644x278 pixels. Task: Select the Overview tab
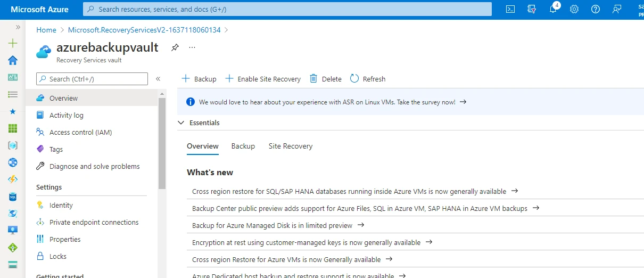pos(203,146)
